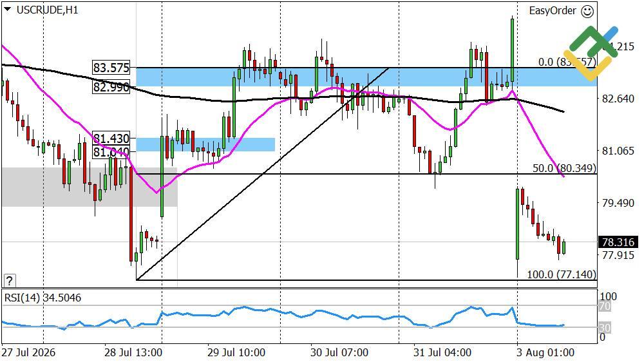Click the current price tag 78.316
The width and height of the screenshot is (644, 362).
tap(618, 242)
